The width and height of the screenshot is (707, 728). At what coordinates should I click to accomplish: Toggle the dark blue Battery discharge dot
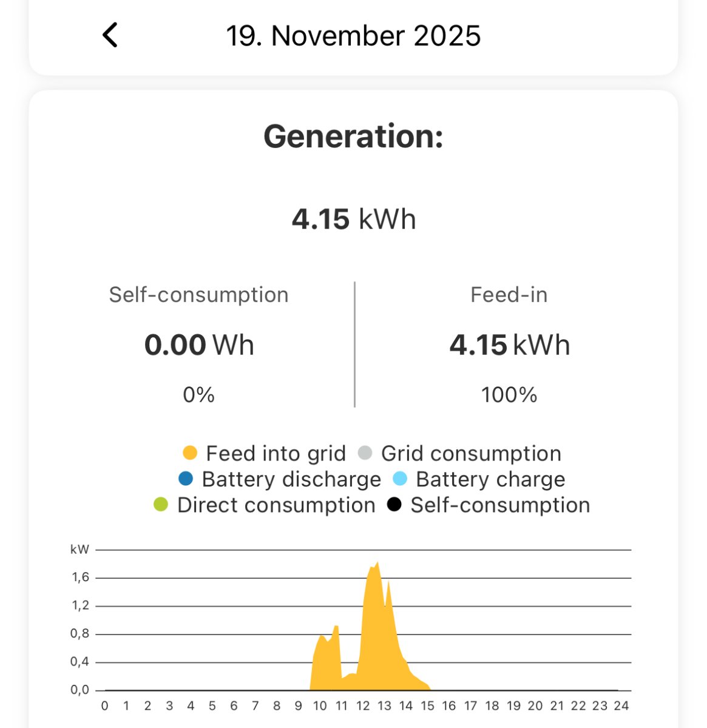(186, 479)
